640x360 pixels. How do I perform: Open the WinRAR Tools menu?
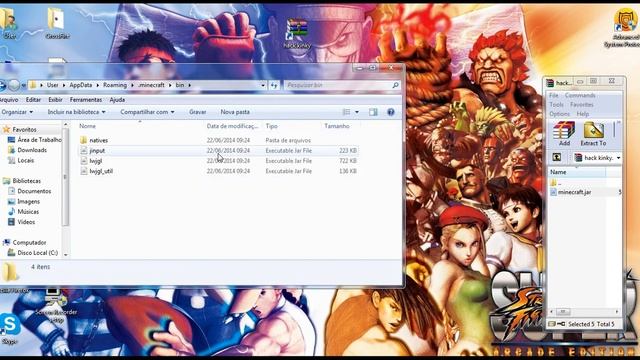[556, 104]
